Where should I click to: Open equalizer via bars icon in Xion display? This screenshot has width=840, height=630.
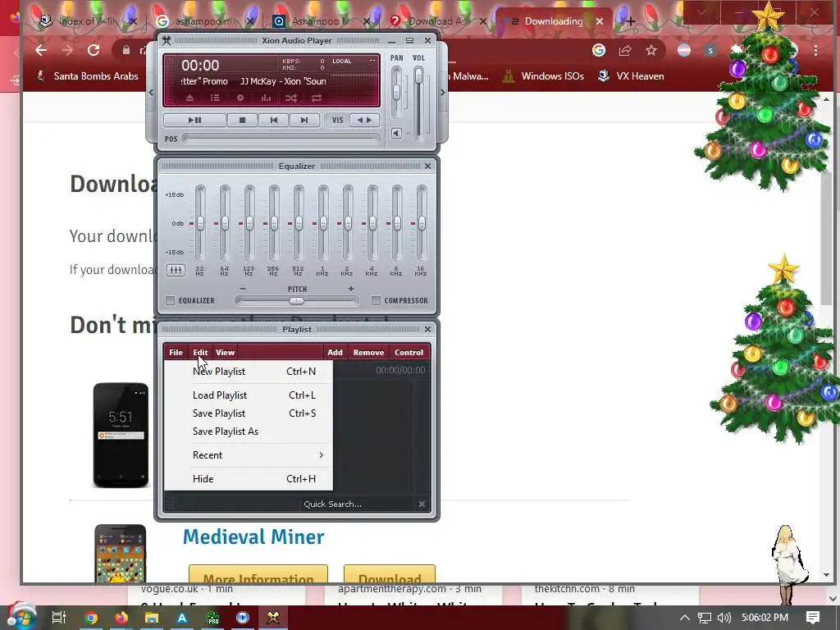[x=266, y=98]
